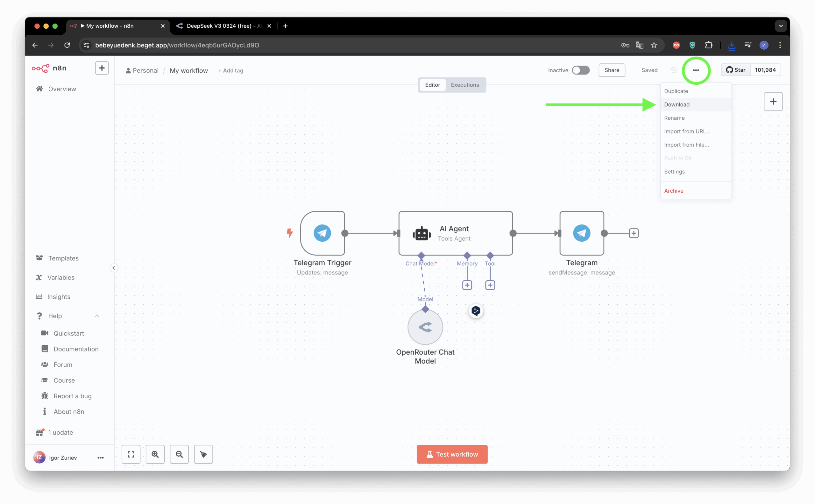This screenshot has width=815, height=504.
Task: Zoom out of the workflow canvas
Action: point(179,454)
